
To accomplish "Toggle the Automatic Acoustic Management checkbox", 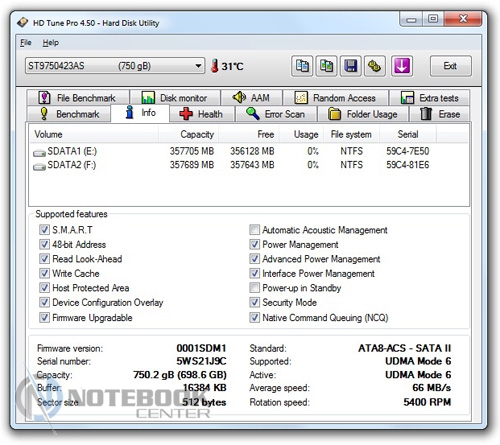I will click(254, 230).
